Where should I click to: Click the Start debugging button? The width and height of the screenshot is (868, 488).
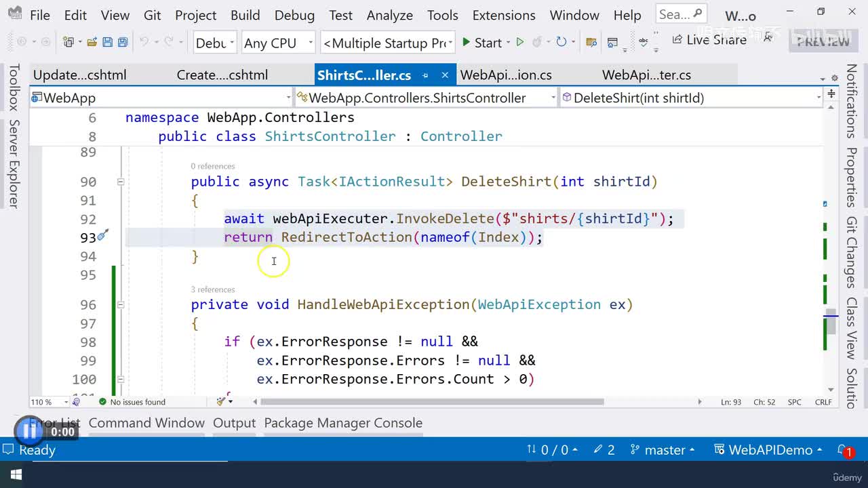click(x=481, y=43)
